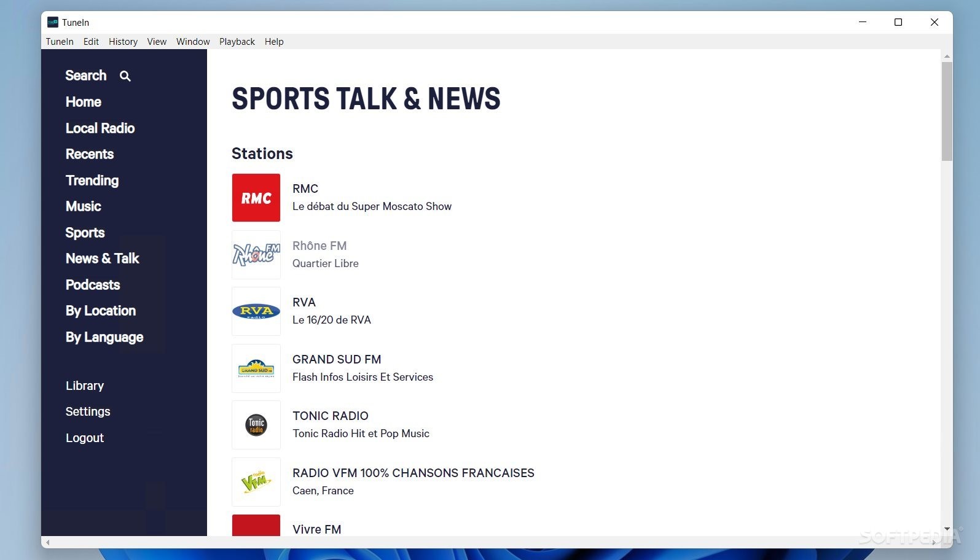Click 'Le 16/20 de RVA' subtitle
Image resolution: width=980 pixels, height=560 pixels.
(x=332, y=320)
